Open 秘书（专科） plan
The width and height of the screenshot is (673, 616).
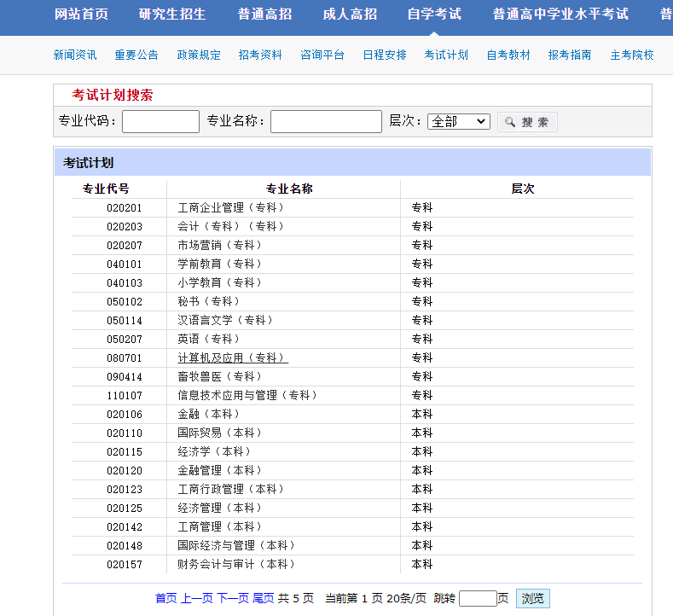pyautogui.click(x=209, y=301)
